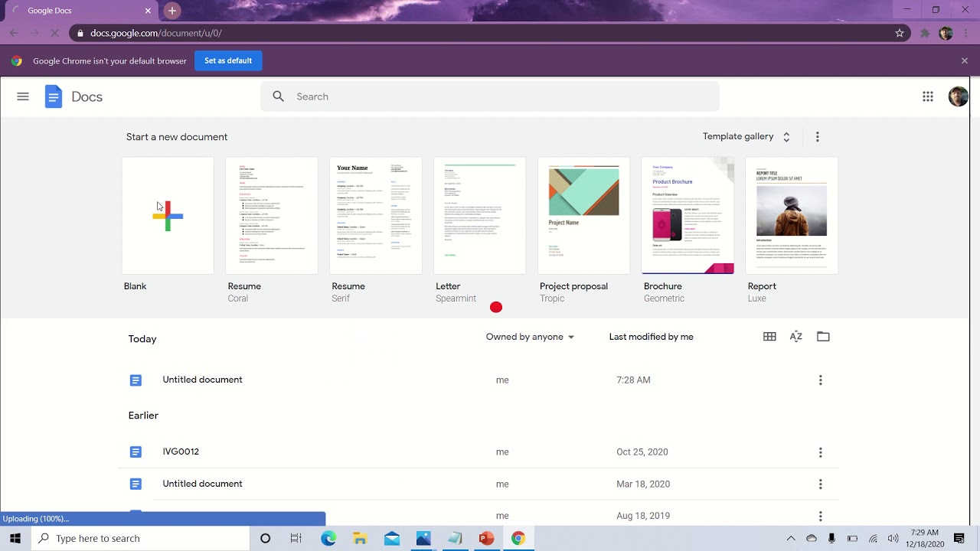Open the IVG0012 document

(x=479, y=452)
